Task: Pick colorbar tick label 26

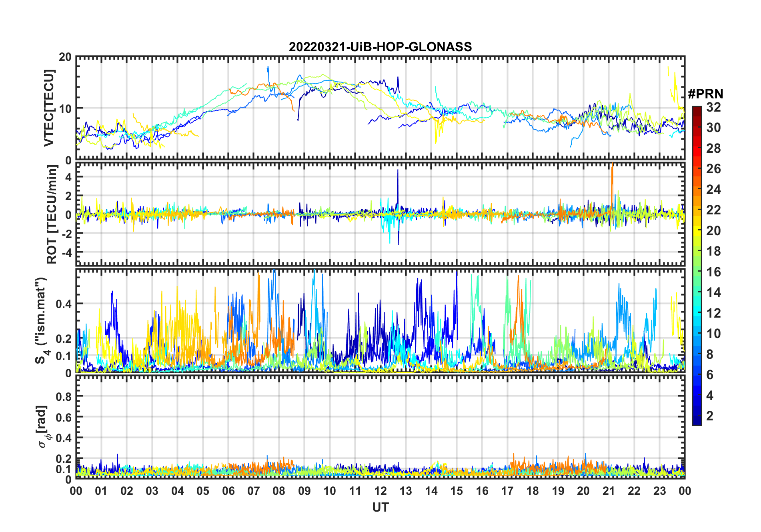Action: click(713, 169)
